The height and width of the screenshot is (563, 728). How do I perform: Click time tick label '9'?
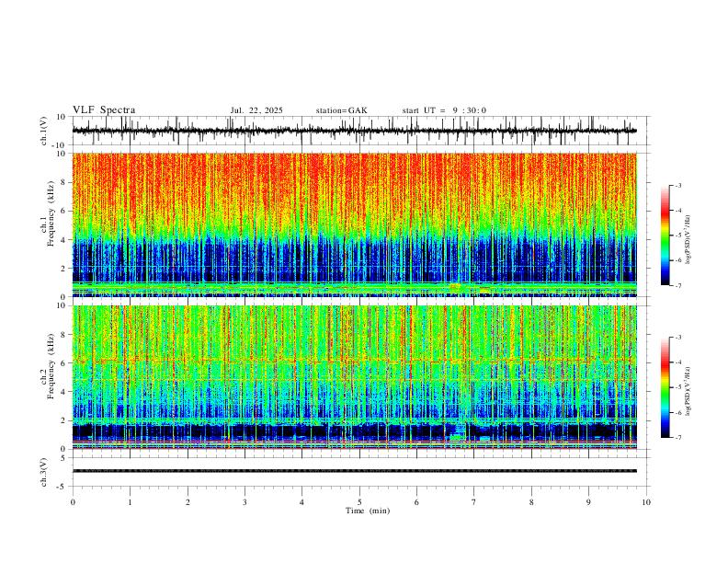588,502
